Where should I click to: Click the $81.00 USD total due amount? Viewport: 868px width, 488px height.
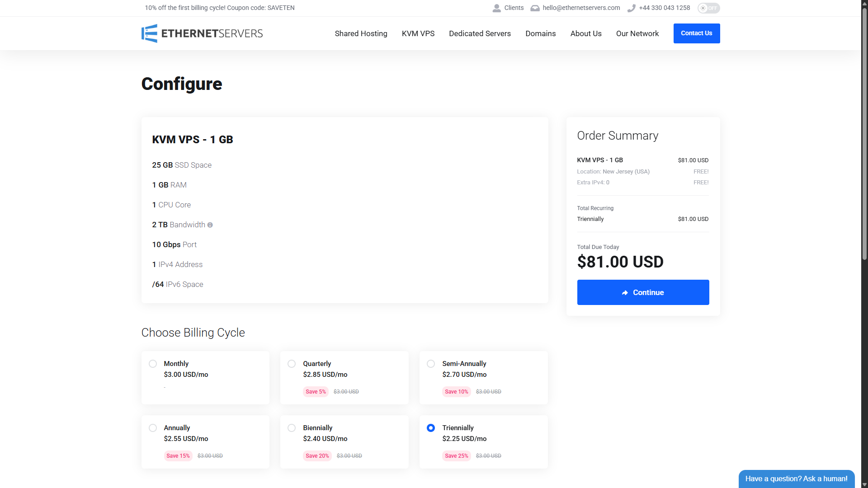(620, 262)
